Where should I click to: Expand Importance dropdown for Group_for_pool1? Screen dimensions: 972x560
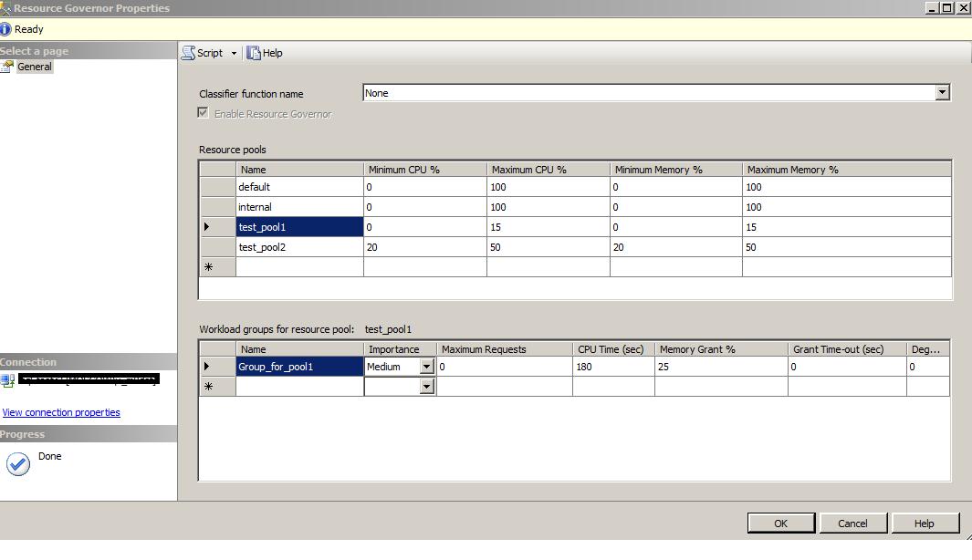tap(426, 367)
